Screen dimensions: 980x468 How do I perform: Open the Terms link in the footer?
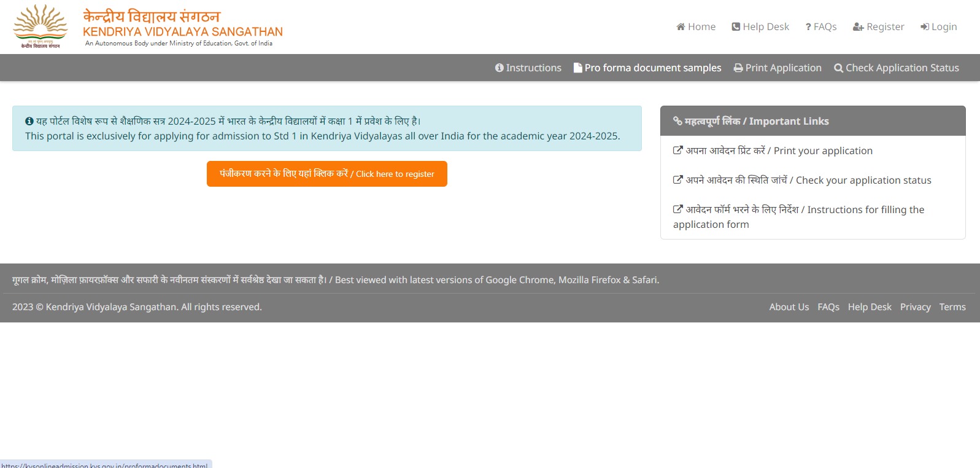click(x=952, y=307)
